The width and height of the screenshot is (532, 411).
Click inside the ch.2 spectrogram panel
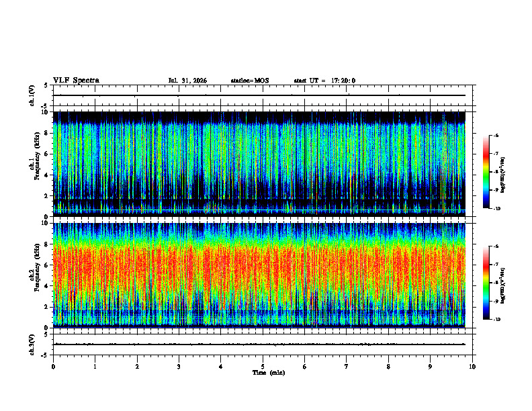[259, 275]
